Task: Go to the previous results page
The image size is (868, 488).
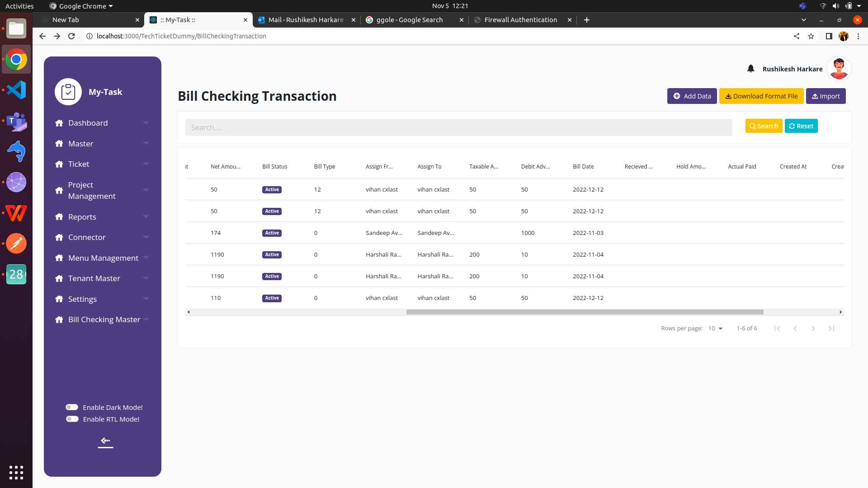Action: click(x=795, y=328)
